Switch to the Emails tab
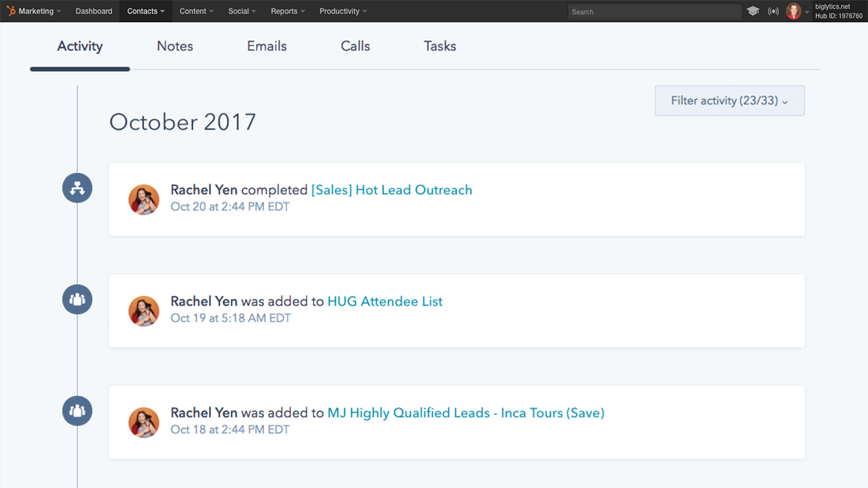This screenshot has width=868, height=488. tap(266, 46)
